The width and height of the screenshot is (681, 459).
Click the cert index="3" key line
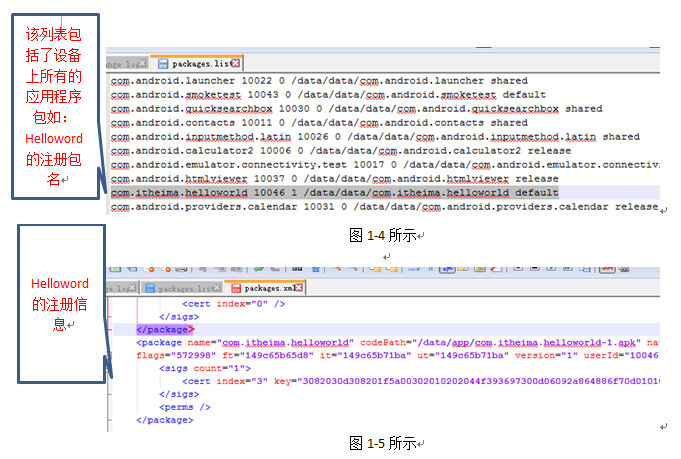[x=420, y=381]
